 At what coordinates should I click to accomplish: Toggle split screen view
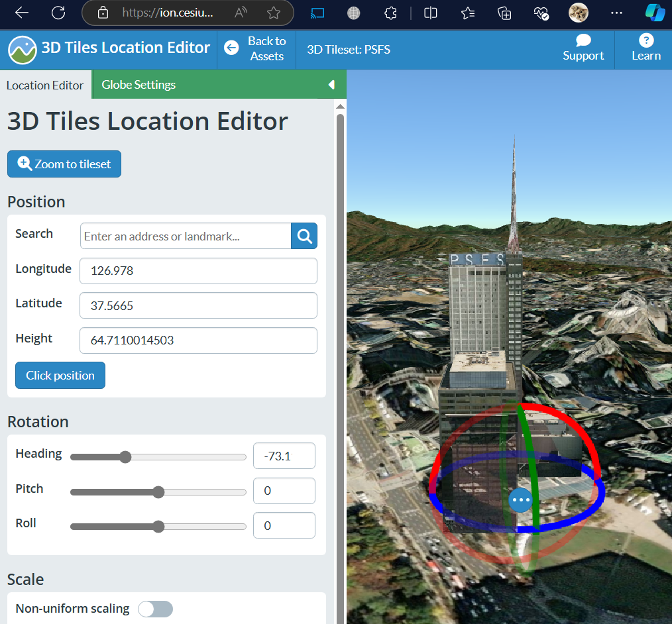click(430, 13)
